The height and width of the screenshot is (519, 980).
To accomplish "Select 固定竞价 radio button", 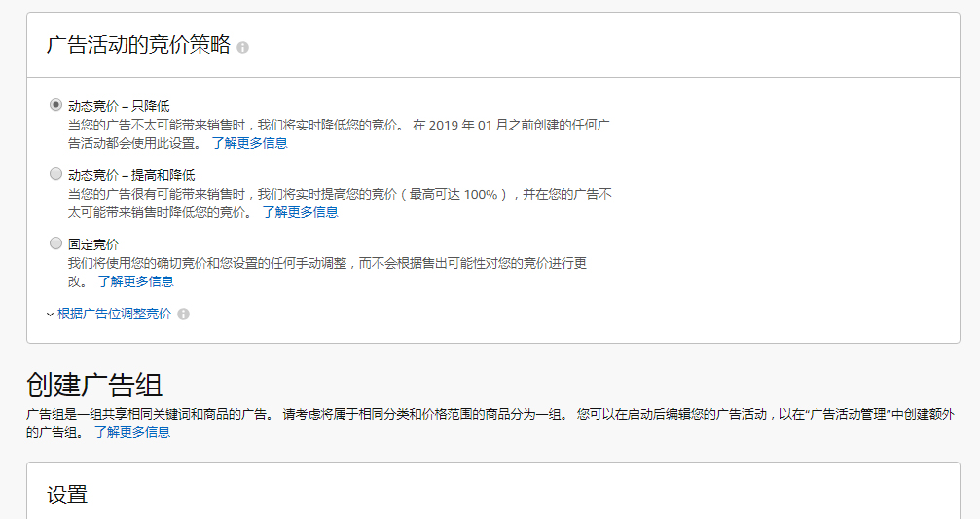I will (x=55, y=242).
